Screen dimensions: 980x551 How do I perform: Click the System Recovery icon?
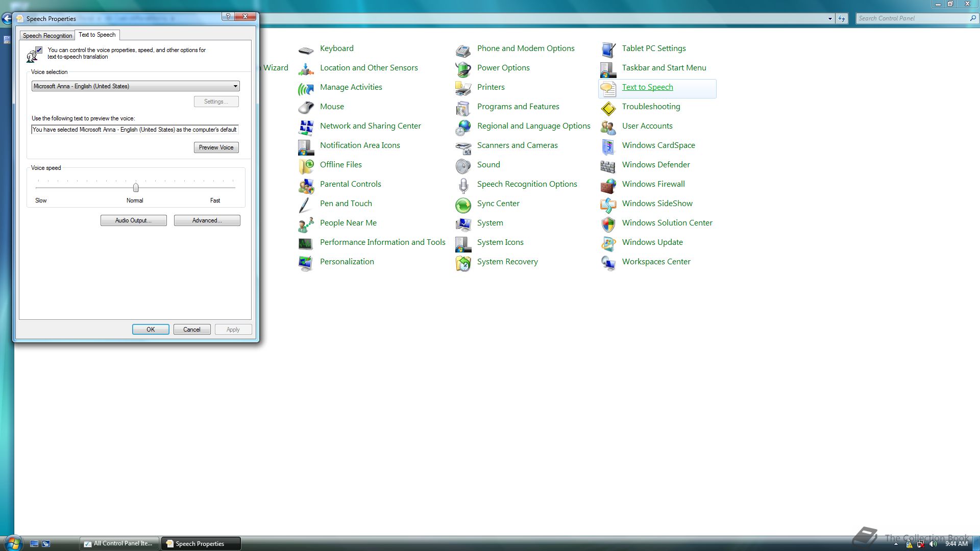pos(463,263)
